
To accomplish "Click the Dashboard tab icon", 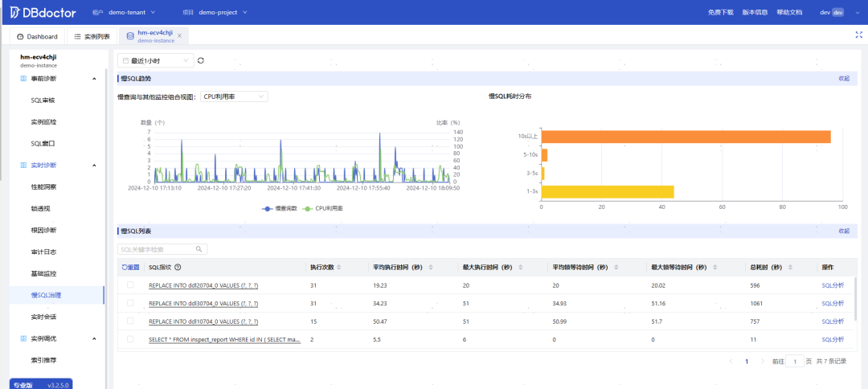I will pyautogui.click(x=20, y=36).
